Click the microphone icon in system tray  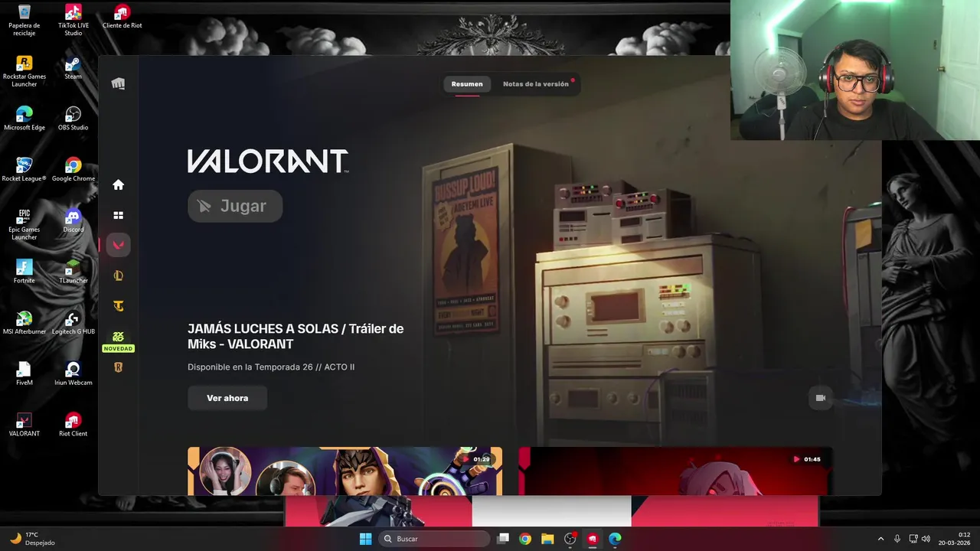tap(897, 539)
